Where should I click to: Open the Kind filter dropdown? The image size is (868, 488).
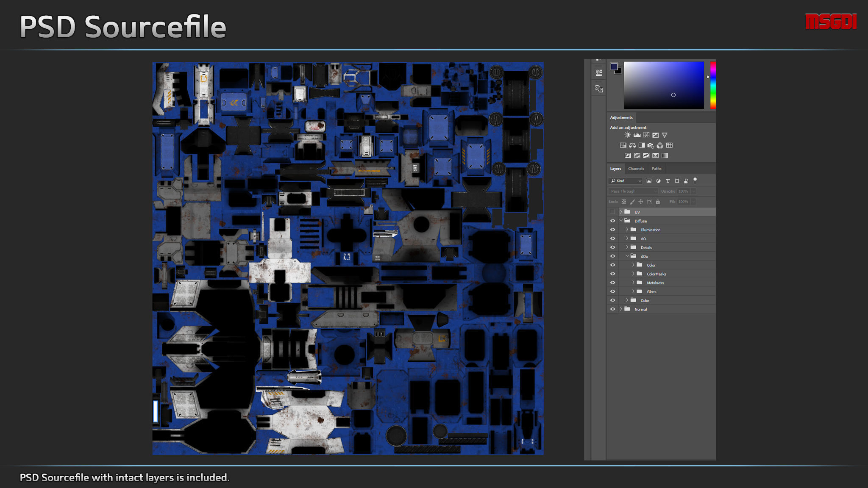click(626, 181)
